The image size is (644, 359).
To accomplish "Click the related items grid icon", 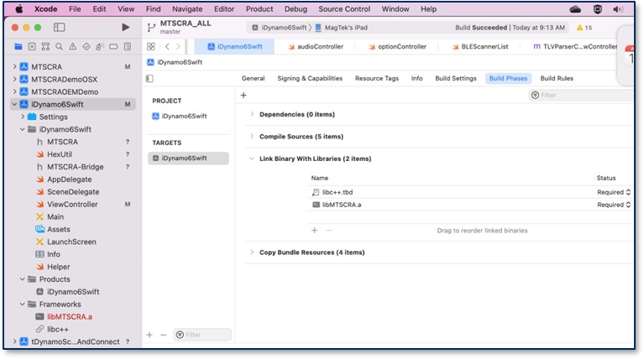I will click(151, 47).
